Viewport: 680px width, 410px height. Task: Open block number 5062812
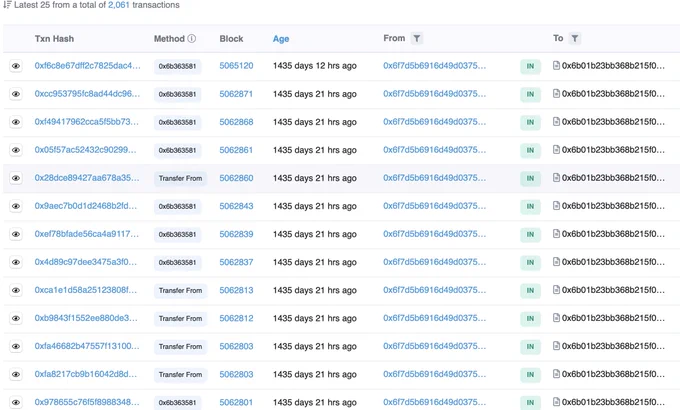pos(236,318)
